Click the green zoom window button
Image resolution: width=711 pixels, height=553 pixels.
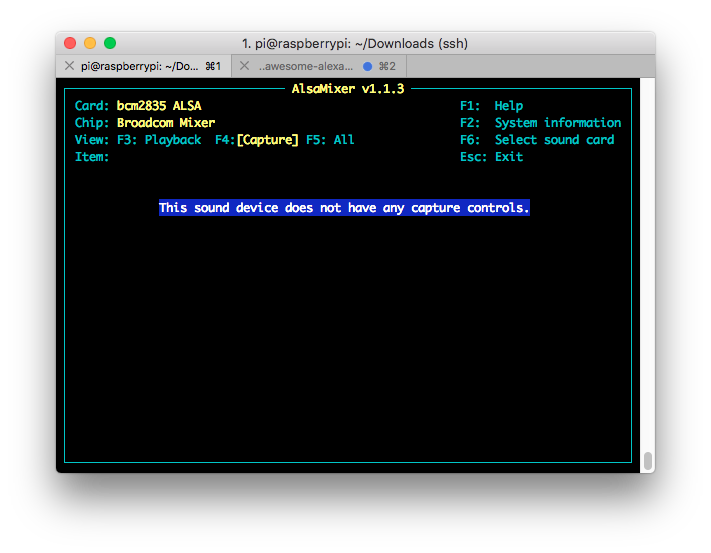pos(110,43)
